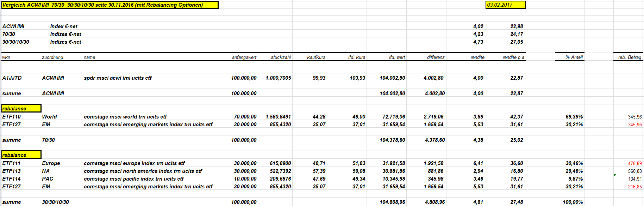Viewport: 644px width, 206px height.
Task: Select the cell showing 4,73
Action: point(478,42)
